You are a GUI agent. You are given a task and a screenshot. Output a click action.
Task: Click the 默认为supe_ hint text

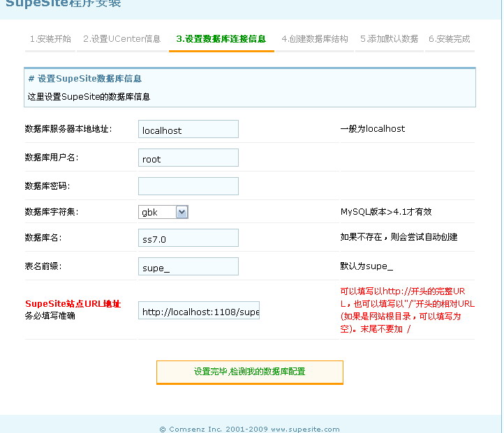366,266
